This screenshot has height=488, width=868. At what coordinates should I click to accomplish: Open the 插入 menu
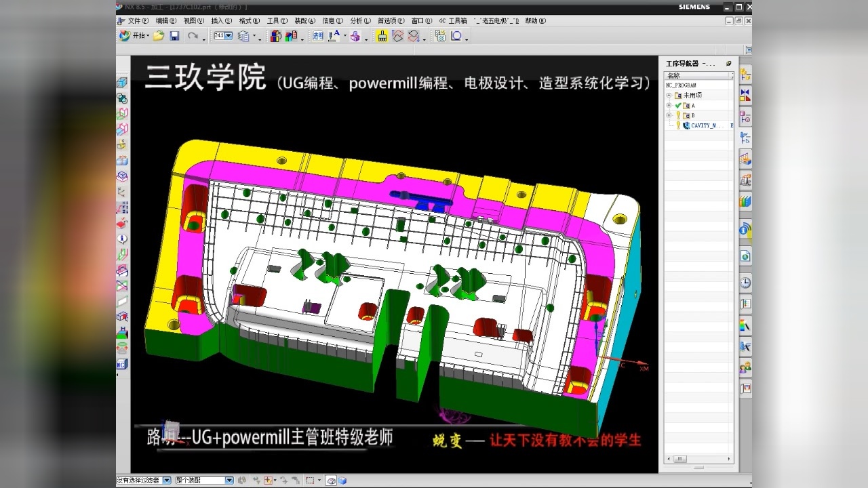pyautogui.click(x=222, y=21)
